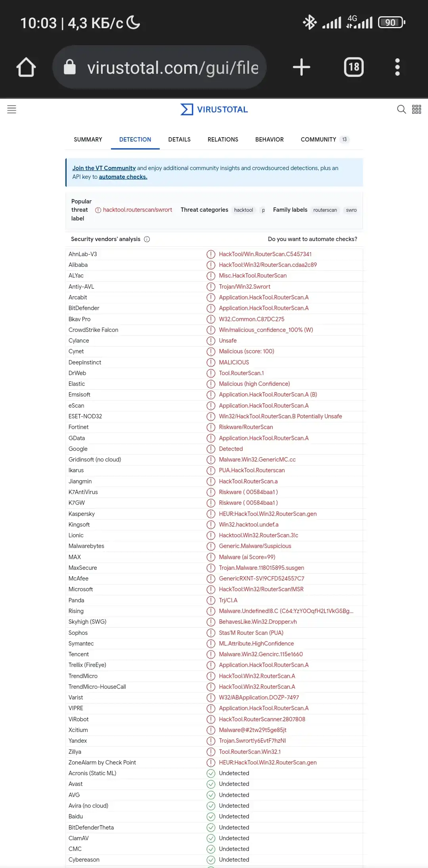Open the VirusTotal apps grid icon

[x=417, y=109]
